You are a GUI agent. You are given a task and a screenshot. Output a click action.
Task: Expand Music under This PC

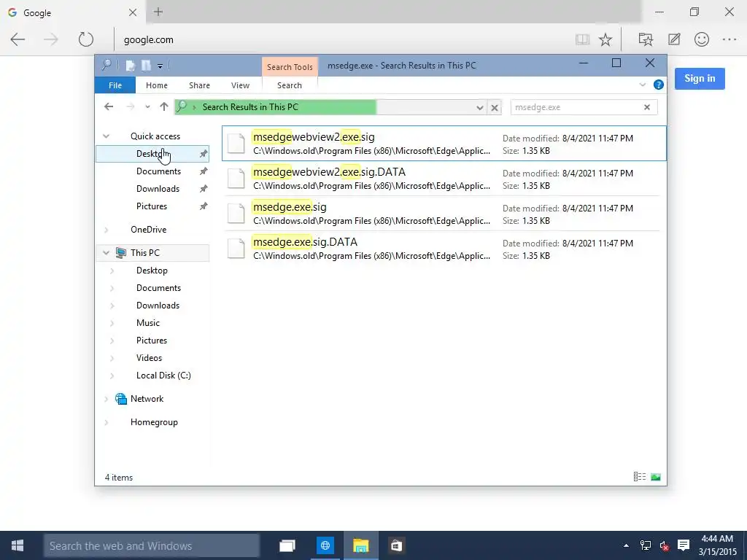click(112, 323)
